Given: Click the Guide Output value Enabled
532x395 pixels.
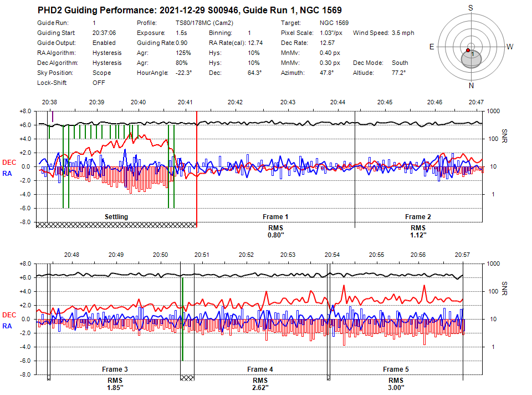Looking at the screenshot, I should [104, 43].
